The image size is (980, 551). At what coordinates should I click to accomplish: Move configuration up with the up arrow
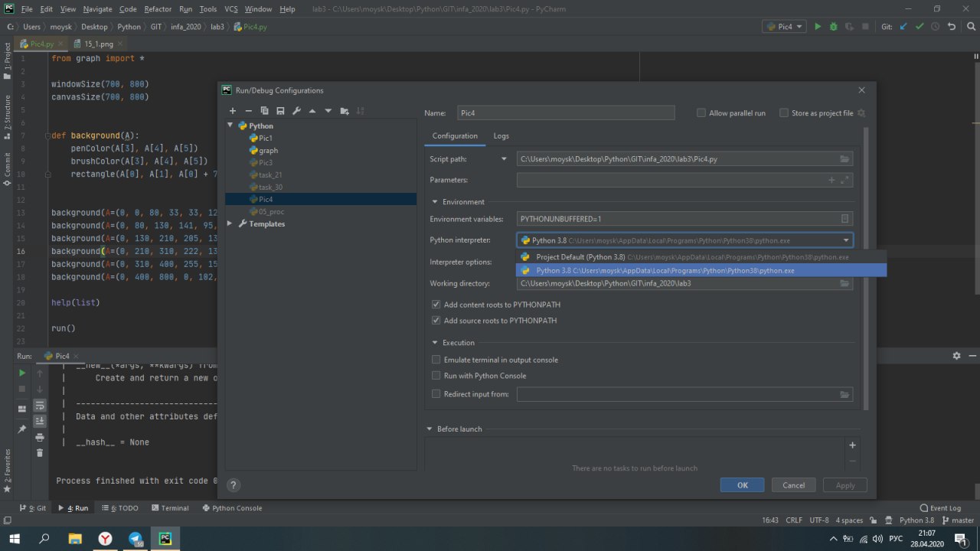click(312, 111)
